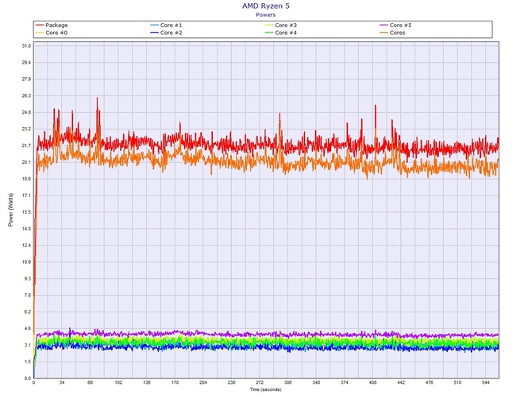This screenshot has height=399, width=532.
Task: Click the 21.7 y-axis value
Action: pos(26,145)
